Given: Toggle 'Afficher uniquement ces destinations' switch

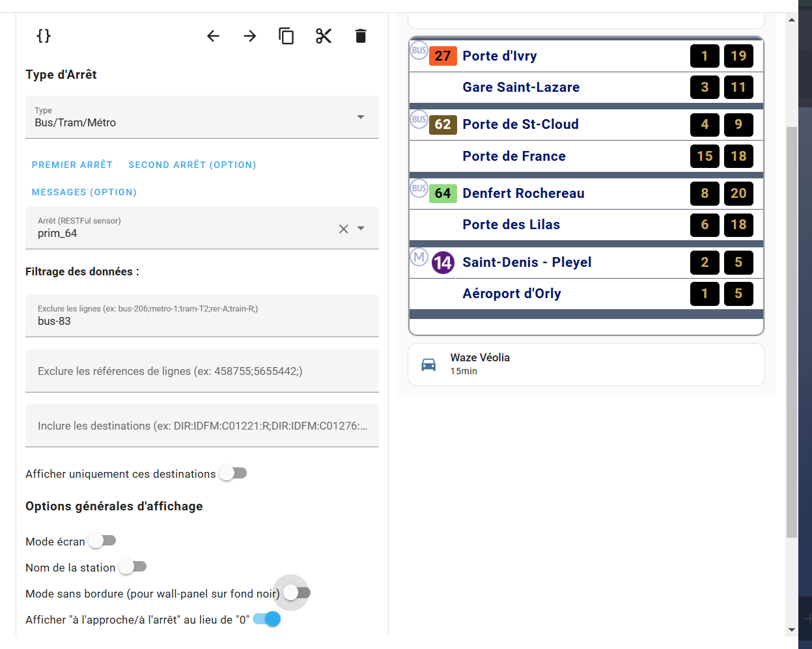Looking at the screenshot, I should point(233,473).
